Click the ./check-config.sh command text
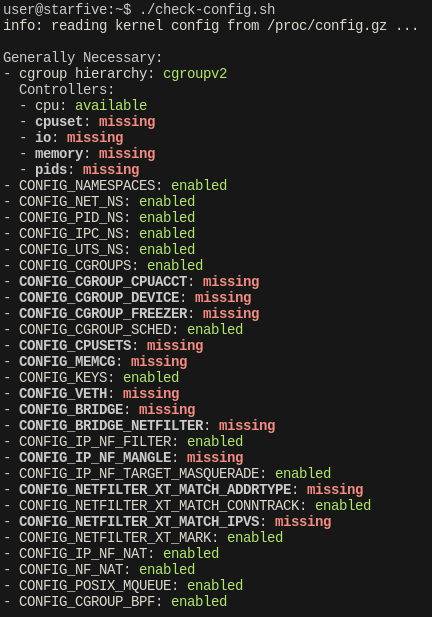 [x=207, y=9]
